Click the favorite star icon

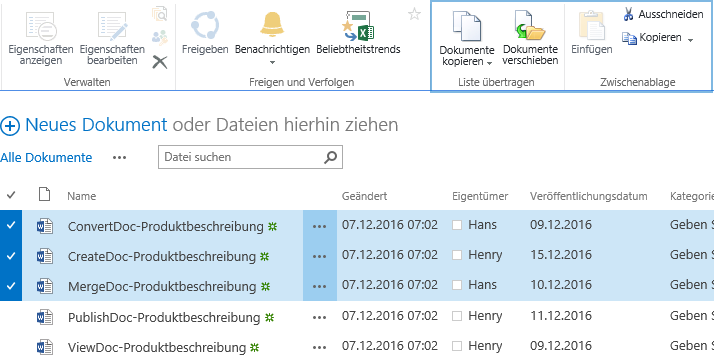point(414,14)
